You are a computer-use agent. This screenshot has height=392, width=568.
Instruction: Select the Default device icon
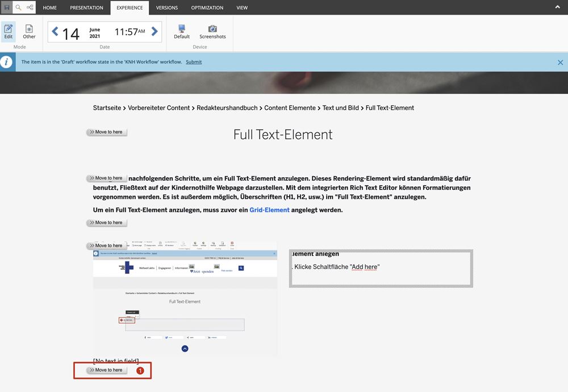[182, 31]
